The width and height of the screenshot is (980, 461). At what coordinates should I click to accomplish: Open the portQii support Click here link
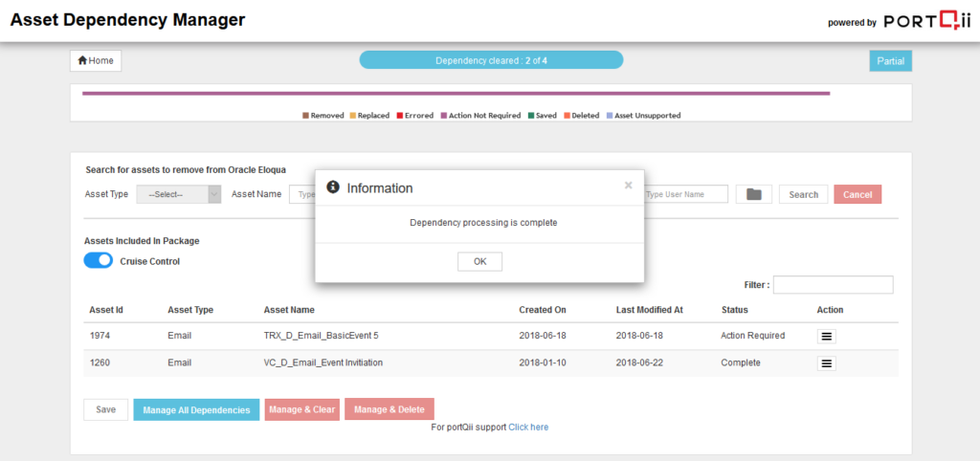pos(528,427)
